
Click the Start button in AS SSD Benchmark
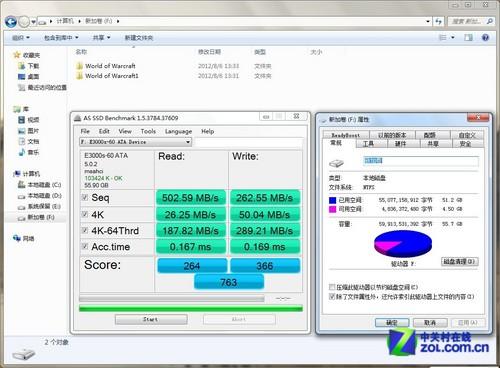151,319
